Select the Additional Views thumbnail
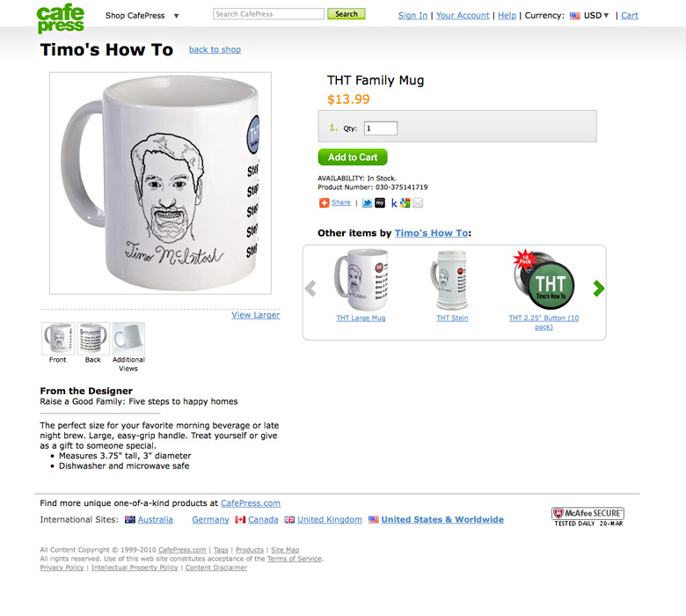 pos(128,339)
